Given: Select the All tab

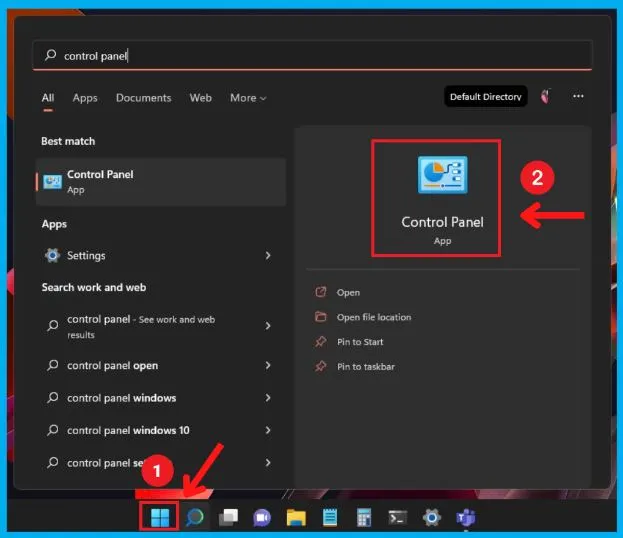Looking at the screenshot, I should (48, 98).
